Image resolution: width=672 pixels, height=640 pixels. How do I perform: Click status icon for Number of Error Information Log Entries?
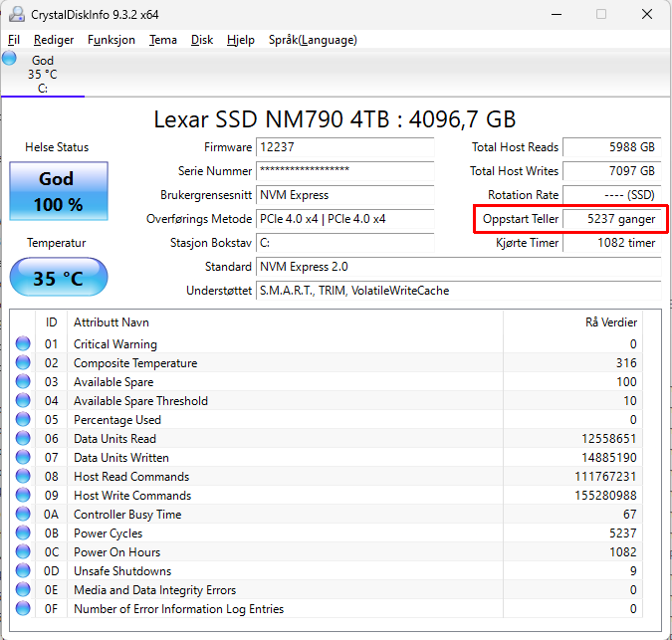[23, 608]
